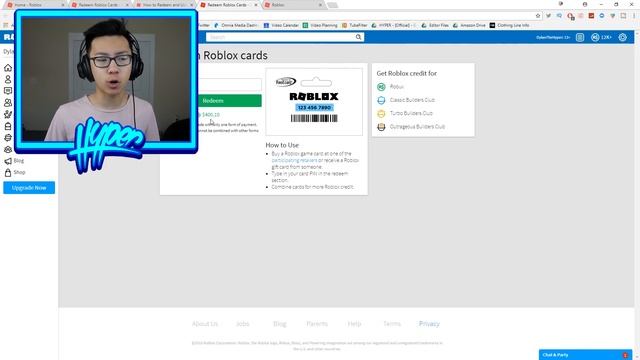Click the Upgrade Now button
This screenshot has width=640, height=360.
click(x=29, y=188)
